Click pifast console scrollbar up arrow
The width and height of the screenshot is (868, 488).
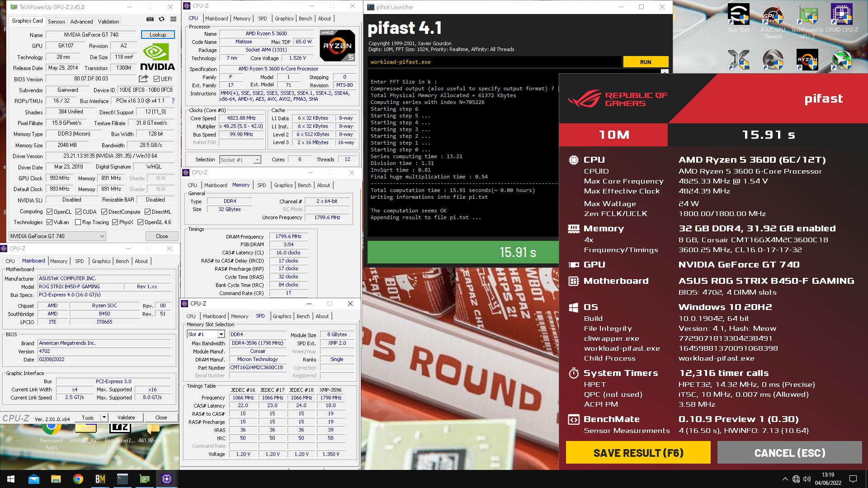click(x=665, y=71)
